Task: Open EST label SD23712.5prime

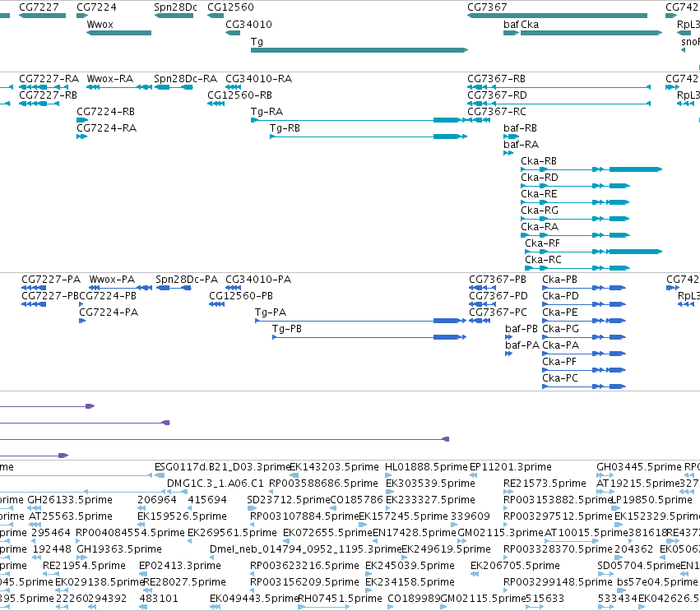Action: [x=289, y=500]
